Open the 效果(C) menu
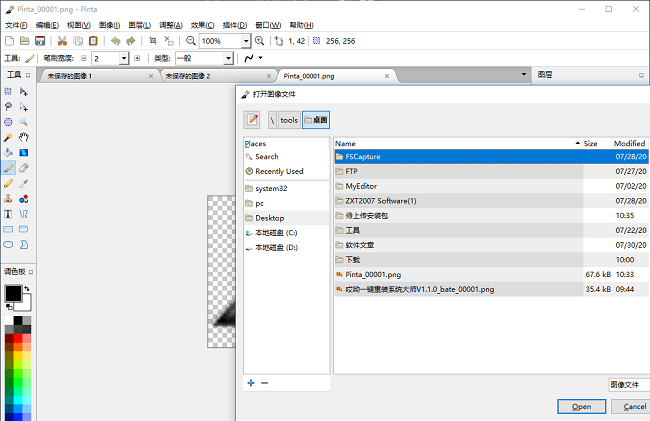Viewport: 650px width, 421px height. [x=203, y=24]
